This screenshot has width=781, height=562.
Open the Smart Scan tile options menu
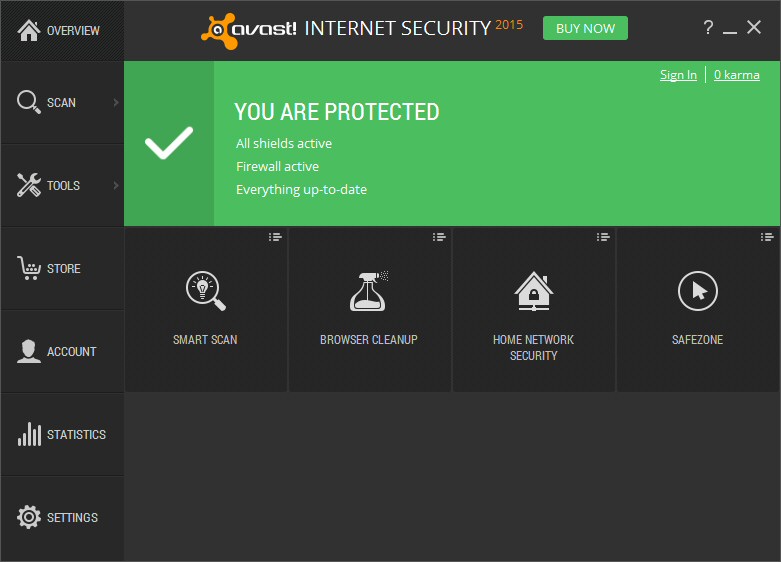click(x=275, y=237)
